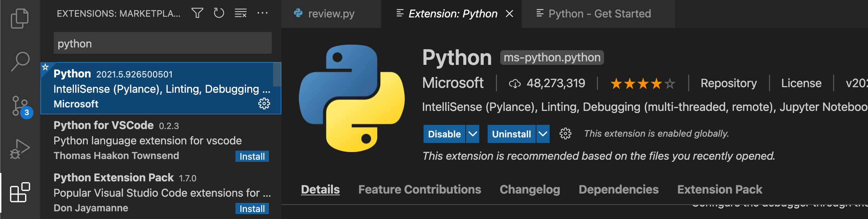Open the Run and Debug view
Image resolution: width=868 pixels, height=219 pixels.
tap(20, 149)
